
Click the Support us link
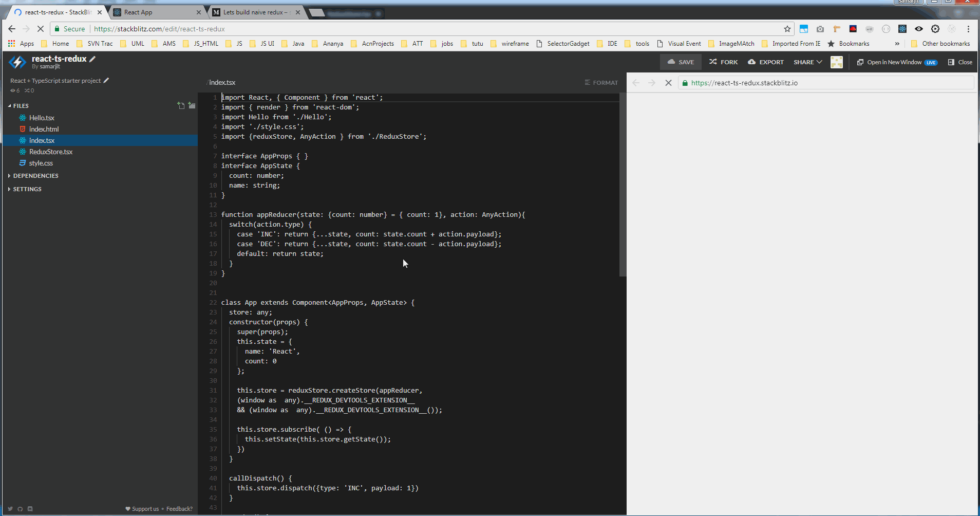(142, 509)
